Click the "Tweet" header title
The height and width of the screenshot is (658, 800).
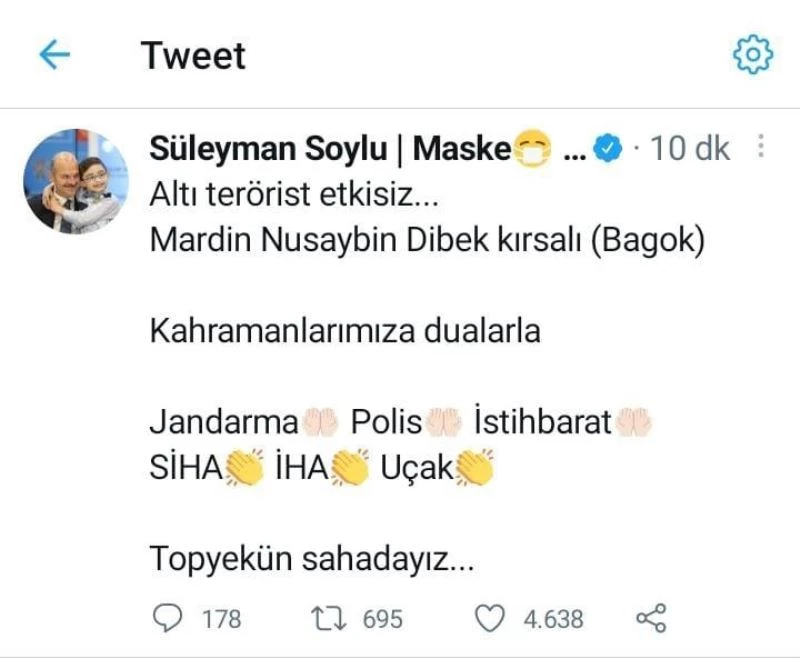coord(193,55)
